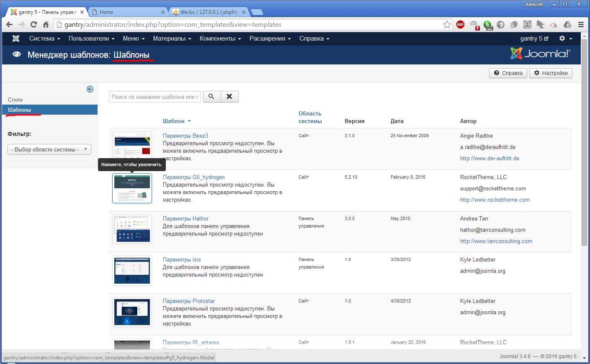The height and width of the screenshot is (364, 590).
Task: Click email support@rockettheme.com
Action: 493,188
